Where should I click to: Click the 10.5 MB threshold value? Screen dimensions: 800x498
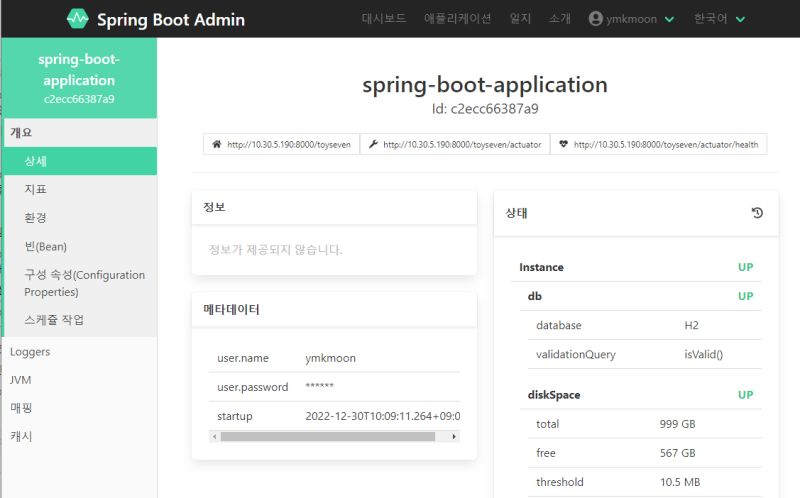pos(680,482)
